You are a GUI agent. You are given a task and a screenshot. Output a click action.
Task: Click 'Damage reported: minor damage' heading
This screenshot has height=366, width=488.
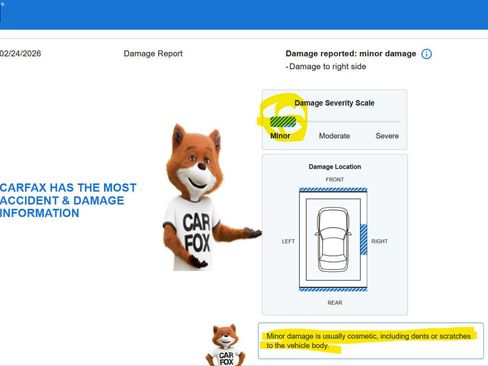[x=351, y=54]
